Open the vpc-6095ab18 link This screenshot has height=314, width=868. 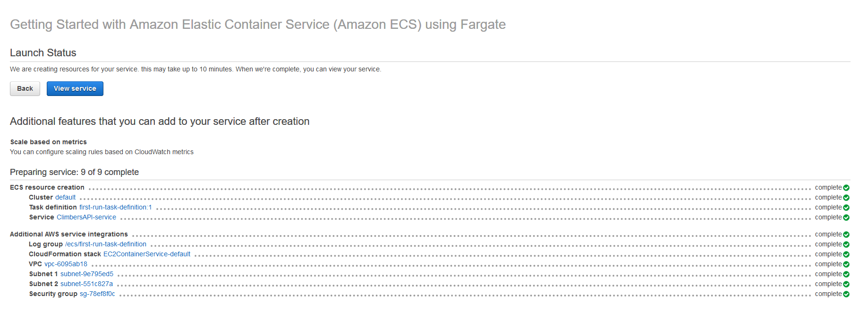pos(66,264)
